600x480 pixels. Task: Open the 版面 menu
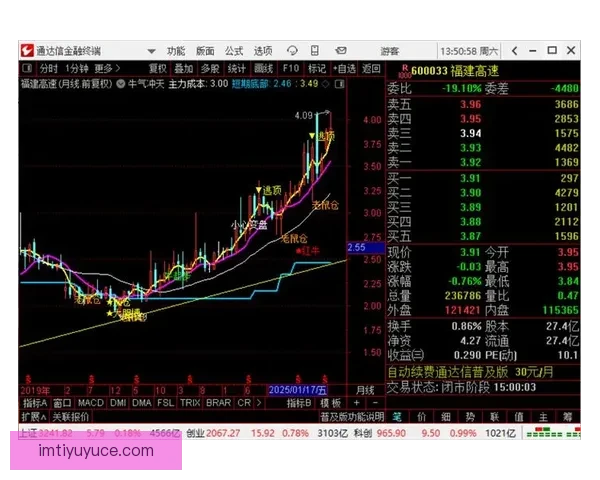(205, 51)
